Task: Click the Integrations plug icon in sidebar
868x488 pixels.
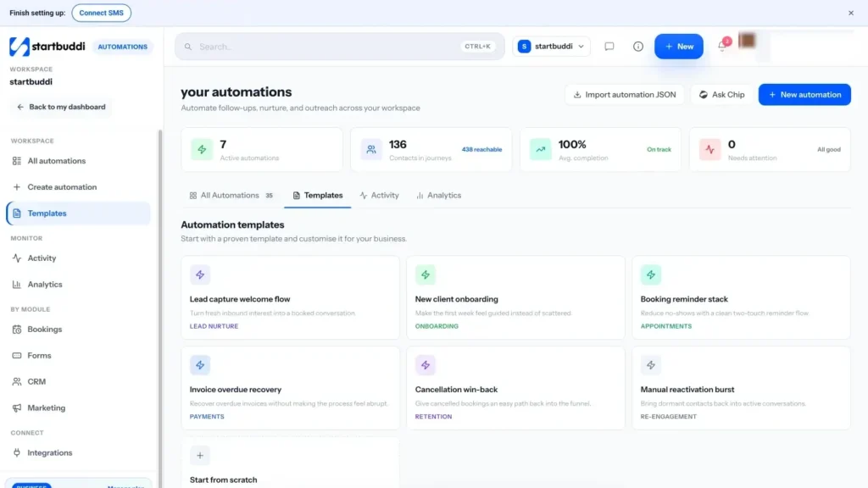Action: [x=17, y=452]
